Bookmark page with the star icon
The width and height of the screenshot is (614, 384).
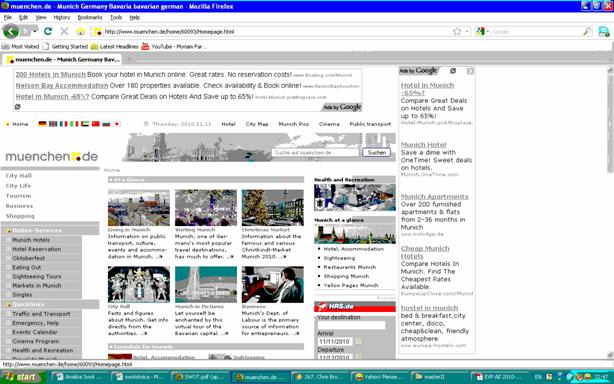point(457,31)
